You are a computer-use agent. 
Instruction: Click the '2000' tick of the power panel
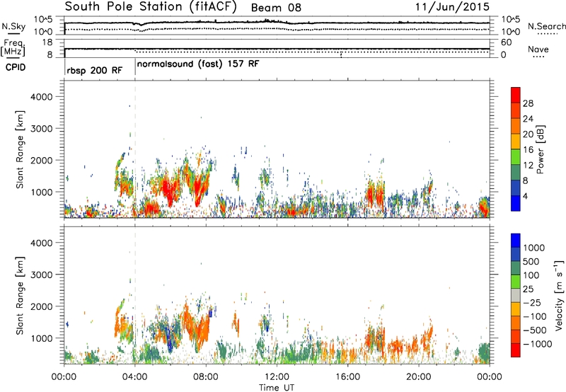point(42,160)
